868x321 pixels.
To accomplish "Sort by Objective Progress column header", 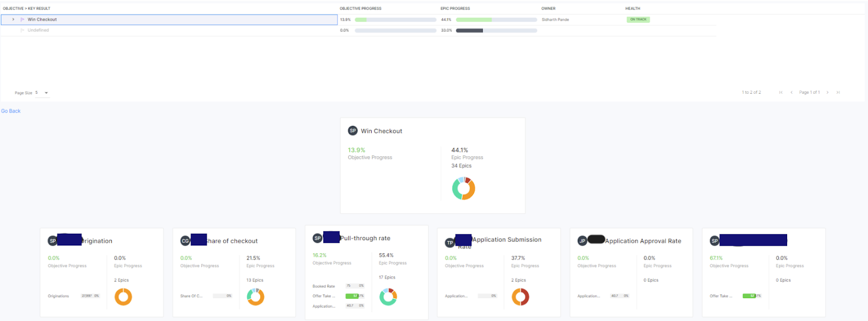I will 361,9.
